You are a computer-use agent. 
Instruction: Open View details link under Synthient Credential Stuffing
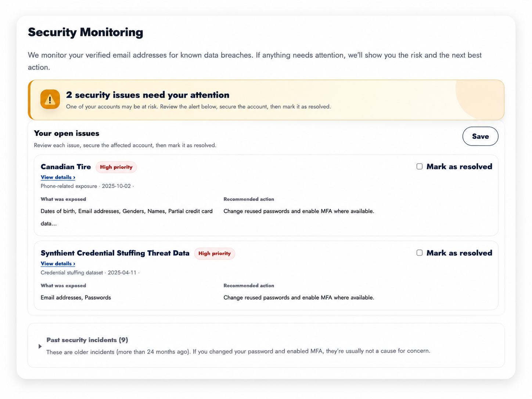[58, 263]
